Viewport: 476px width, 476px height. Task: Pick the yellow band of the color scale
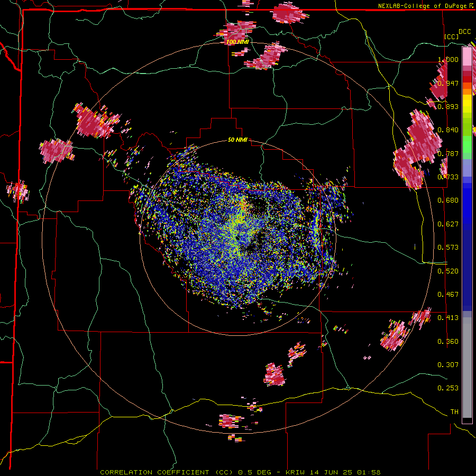pyautogui.click(x=467, y=104)
